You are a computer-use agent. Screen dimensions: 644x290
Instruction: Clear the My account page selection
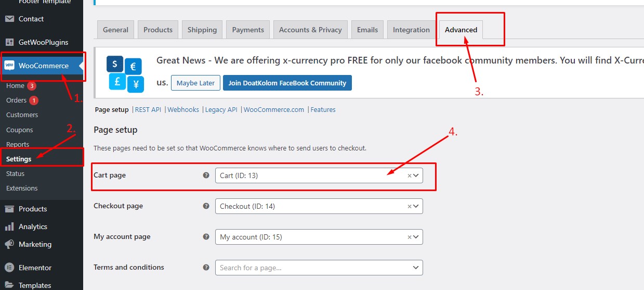(x=409, y=237)
